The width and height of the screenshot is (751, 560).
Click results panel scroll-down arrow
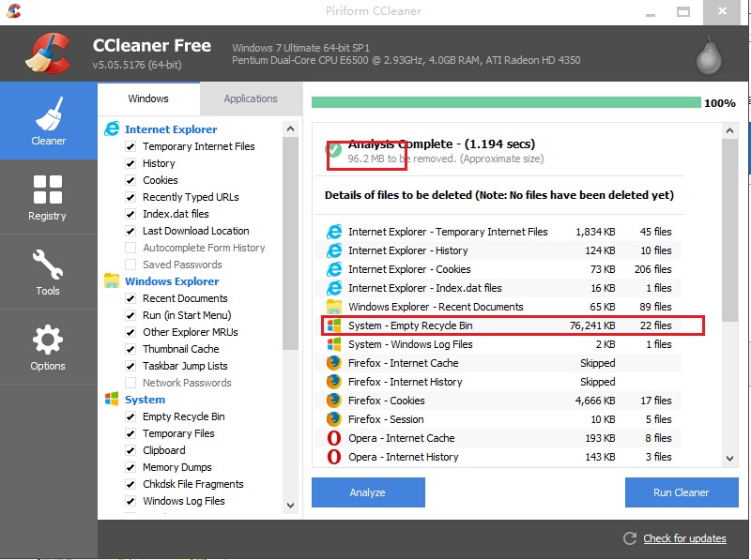coord(729,458)
